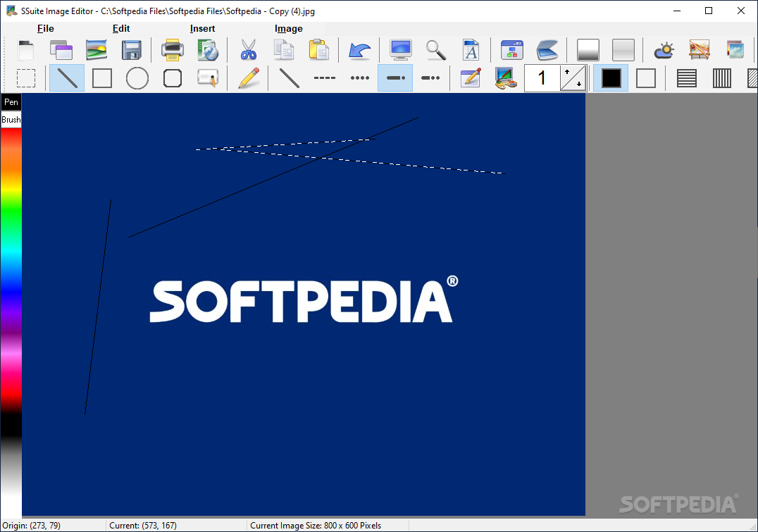This screenshot has height=532, width=758.
Task: Pick blue from the color spectrum strip
Action: tap(11, 290)
